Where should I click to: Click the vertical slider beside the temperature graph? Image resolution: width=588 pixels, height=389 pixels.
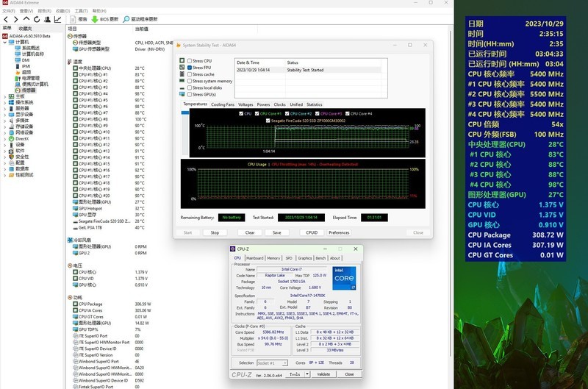185,133
